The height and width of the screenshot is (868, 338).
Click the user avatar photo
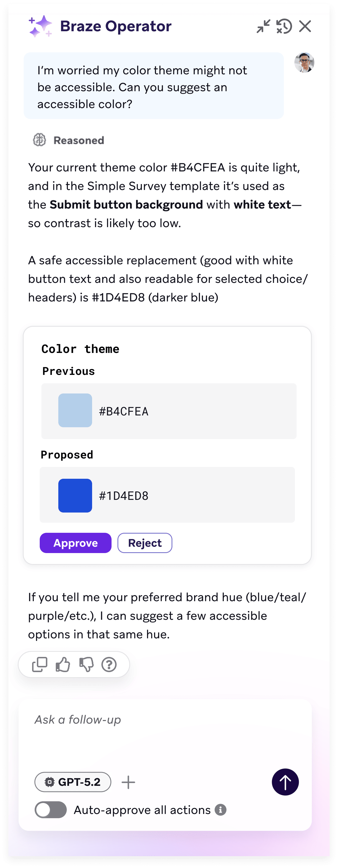304,62
